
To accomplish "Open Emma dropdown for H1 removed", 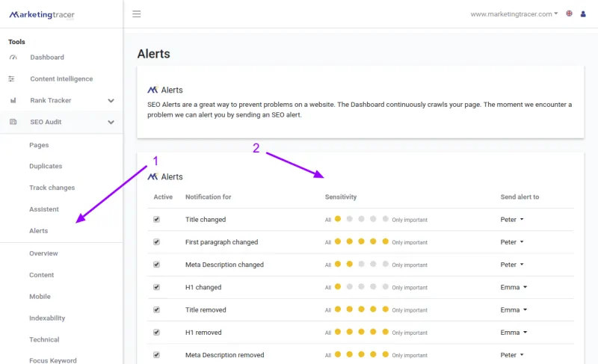I will [x=514, y=333].
